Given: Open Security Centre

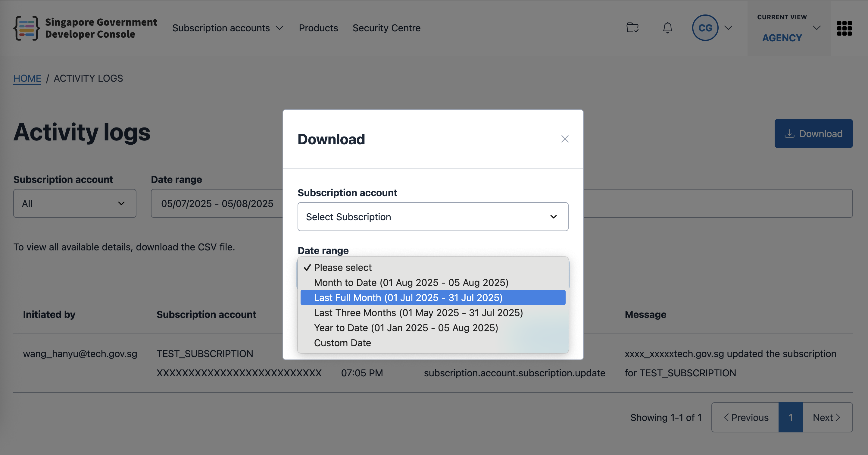Looking at the screenshot, I should [x=386, y=28].
